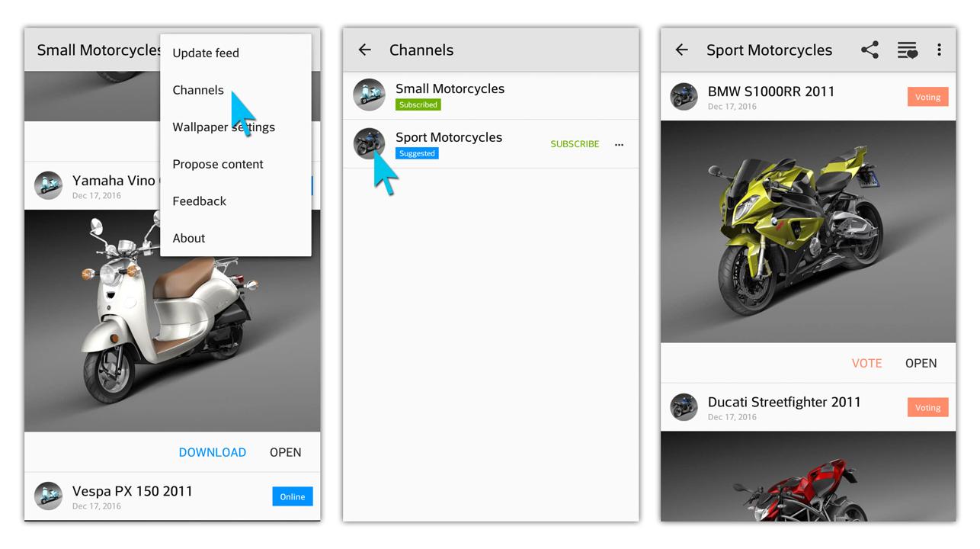This screenshot has height=549, width=980.
Task: Open the red Ducati Streetfighter image
Action: [808, 476]
